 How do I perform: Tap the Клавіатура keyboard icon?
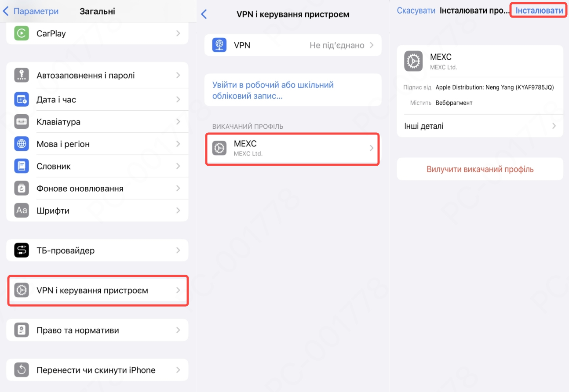[22, 122]
